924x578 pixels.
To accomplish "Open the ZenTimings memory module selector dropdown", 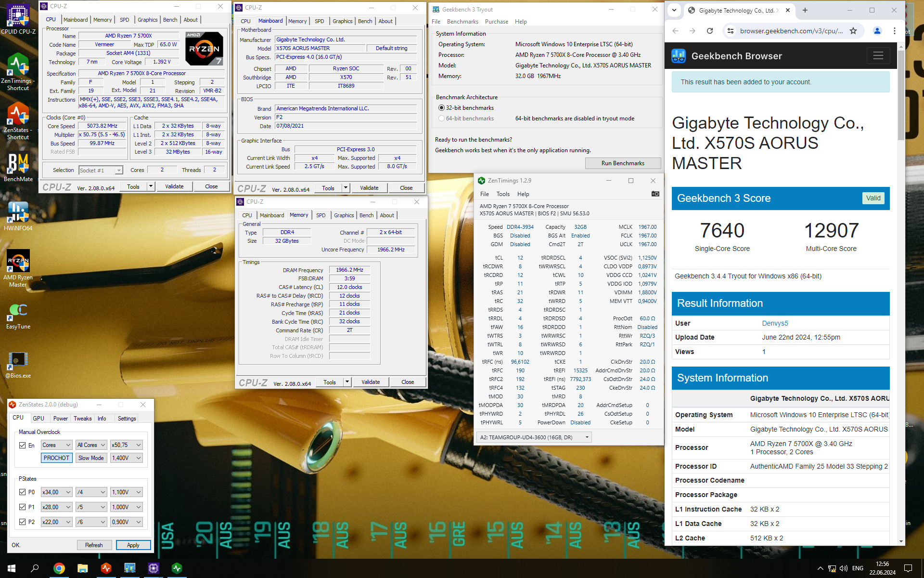I will click(534, 437).
